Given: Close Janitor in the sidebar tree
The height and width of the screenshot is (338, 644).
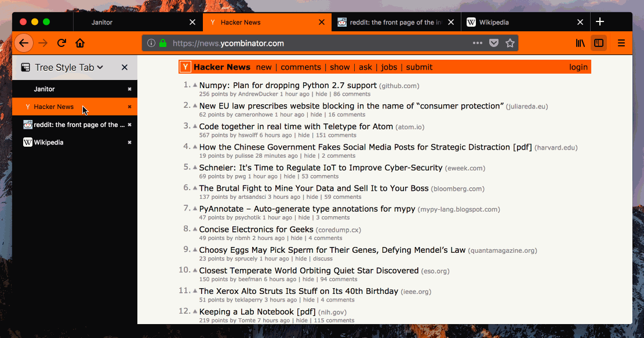Looking at the screenshot, I should 129,89.
